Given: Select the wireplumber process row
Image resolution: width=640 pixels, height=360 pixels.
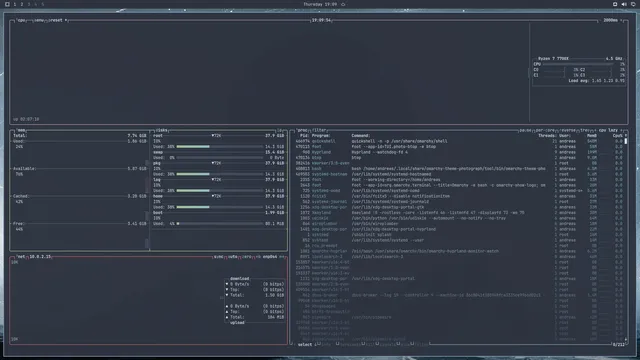Looking at the screenshot, I should tap(459, 224).
